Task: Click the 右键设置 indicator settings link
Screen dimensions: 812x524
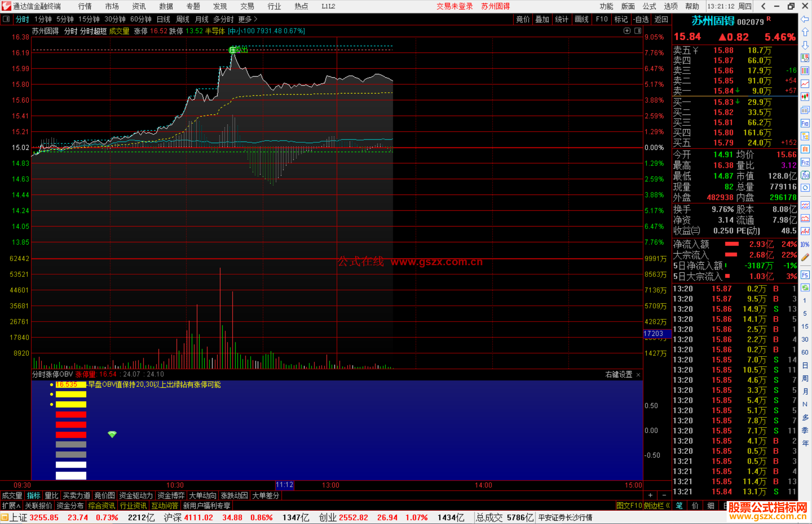Action: point(618,375)
